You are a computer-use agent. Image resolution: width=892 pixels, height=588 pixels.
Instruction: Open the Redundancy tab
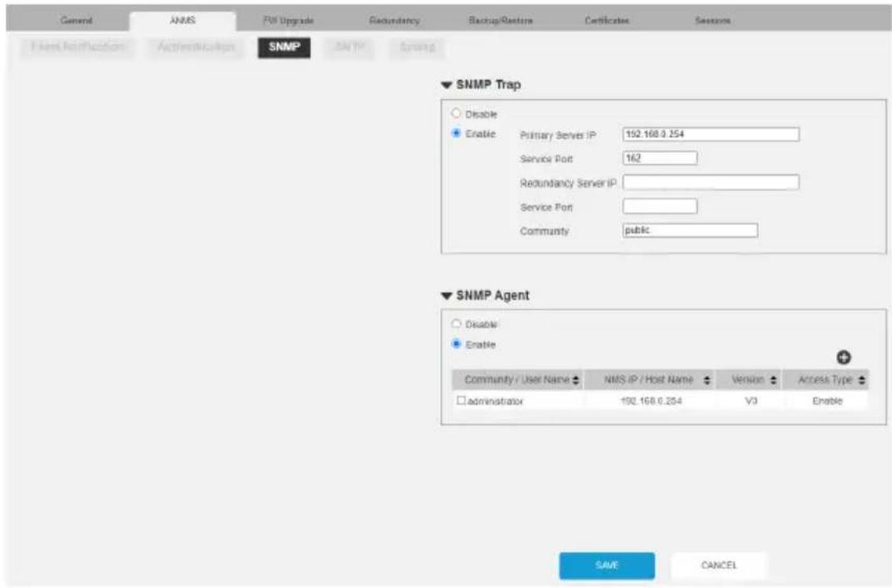pyautogui.click(x=394, y=20)
